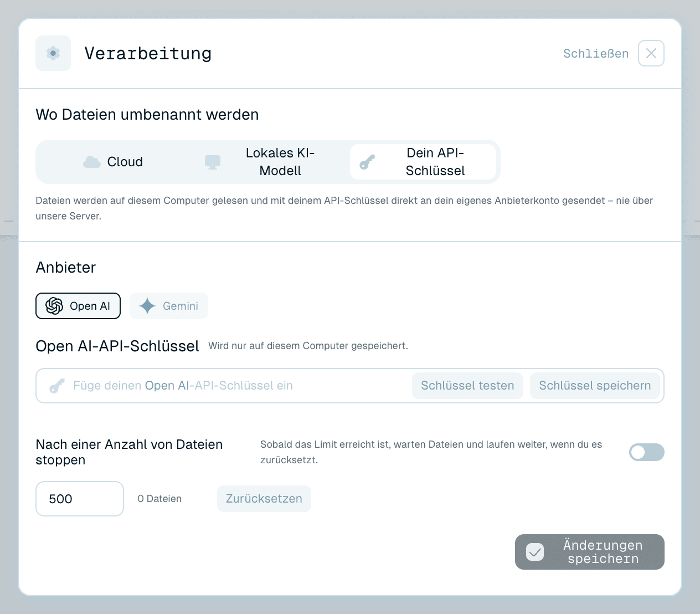Image resolution: width=700 pixels, height=614 pixels.
Task: Click the file limit field showing 500
Action: [80, 499]
